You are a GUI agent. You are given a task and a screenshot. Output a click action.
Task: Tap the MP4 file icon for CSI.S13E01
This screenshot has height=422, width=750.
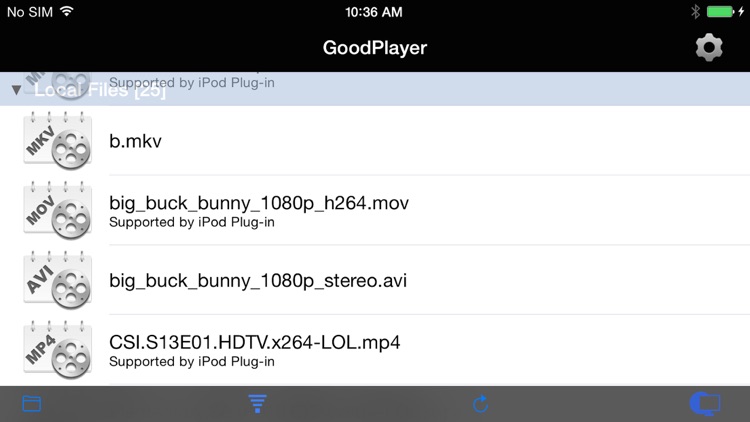click(57, 350)
